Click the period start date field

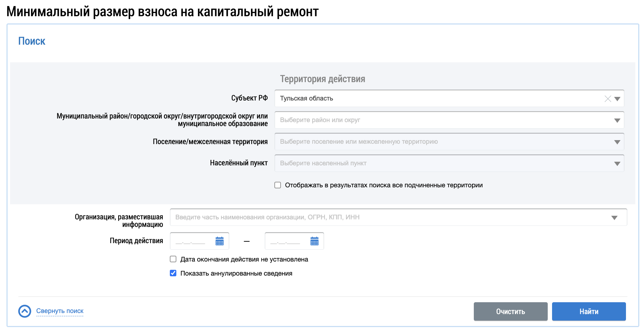(x=191, y=241)
